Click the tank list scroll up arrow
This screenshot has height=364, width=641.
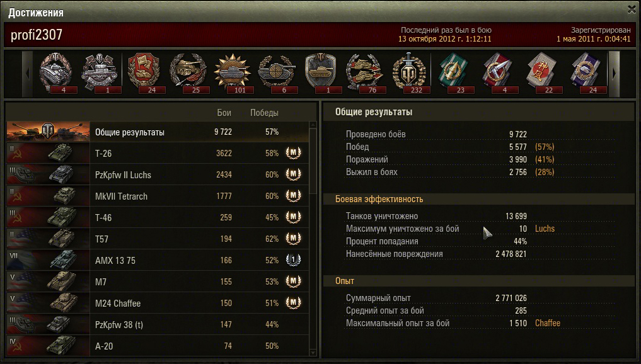(x=313, y=125)
